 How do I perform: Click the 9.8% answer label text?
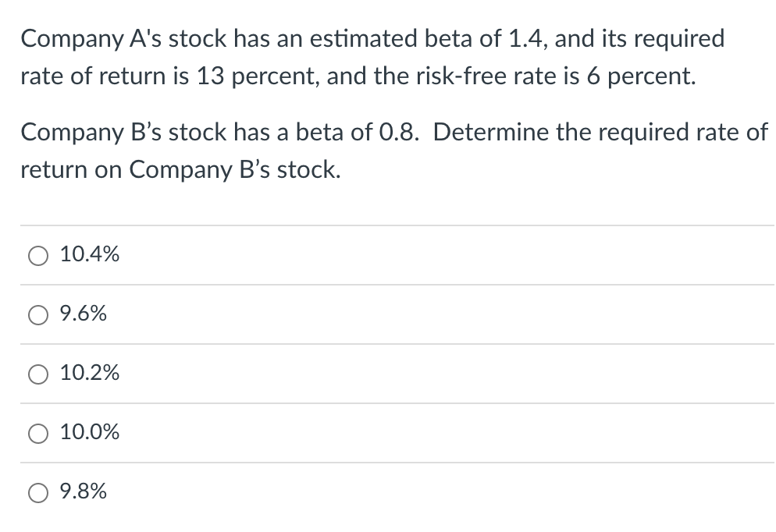[83, 491]
